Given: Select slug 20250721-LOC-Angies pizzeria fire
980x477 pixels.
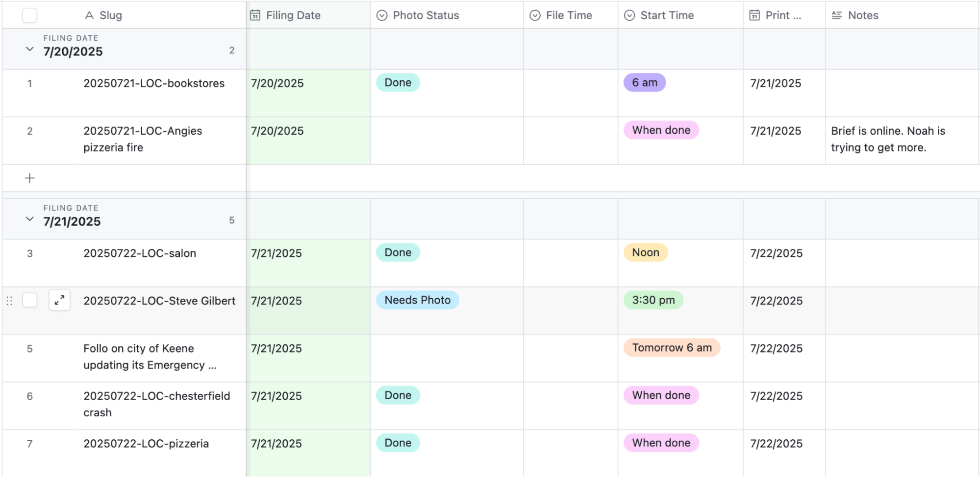Looking at the screenshot, I should point(143,139).
